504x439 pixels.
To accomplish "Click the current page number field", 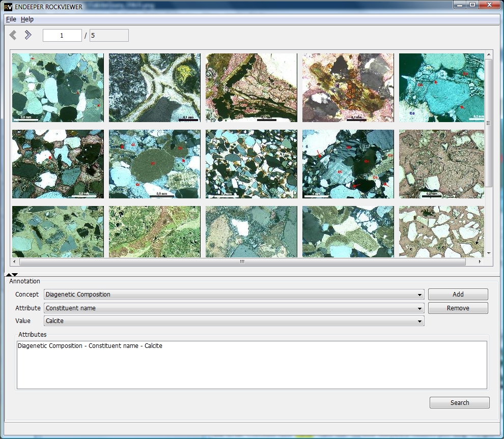I will [62, 36].
